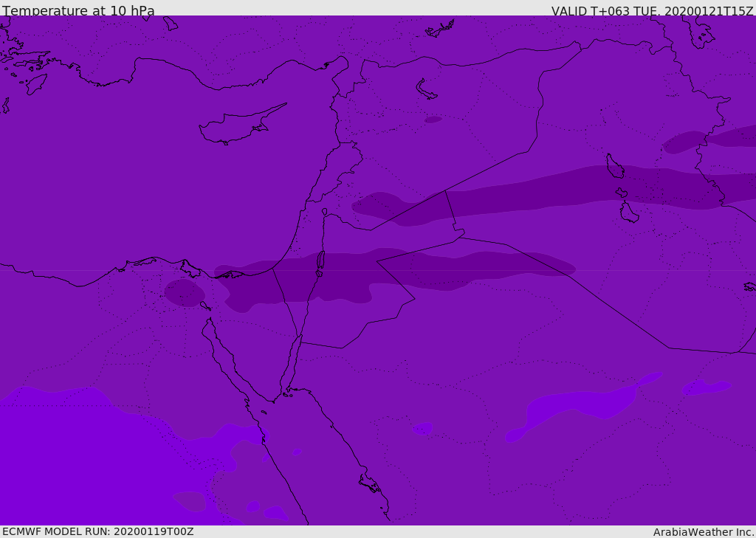The image size is (756, 538).
Task: Select Lake Van on the map
Action: click(x=426, y=89)
